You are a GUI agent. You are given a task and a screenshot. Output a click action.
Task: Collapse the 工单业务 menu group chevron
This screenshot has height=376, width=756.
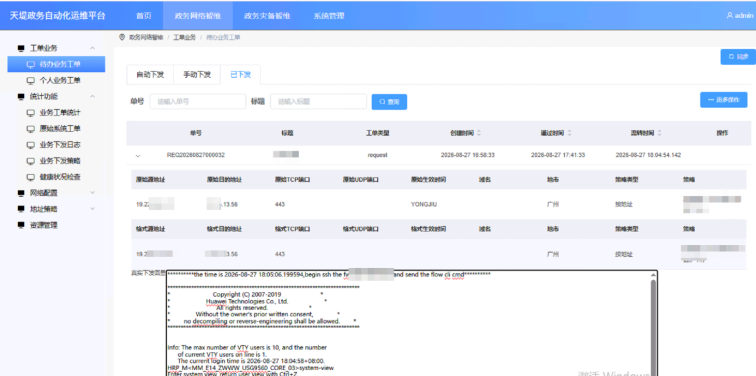[93, 48]
